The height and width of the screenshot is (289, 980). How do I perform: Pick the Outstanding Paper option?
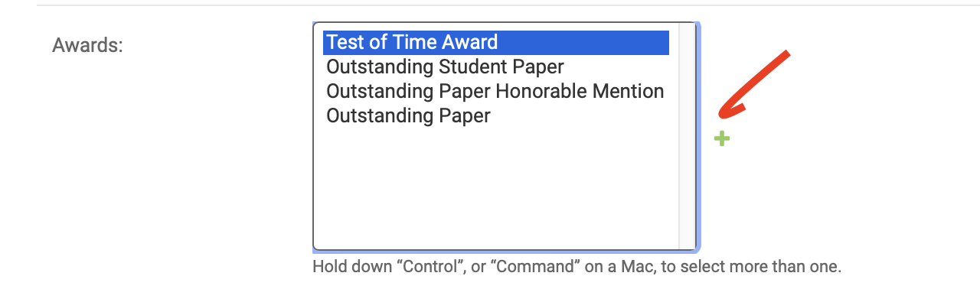(496, 115)
